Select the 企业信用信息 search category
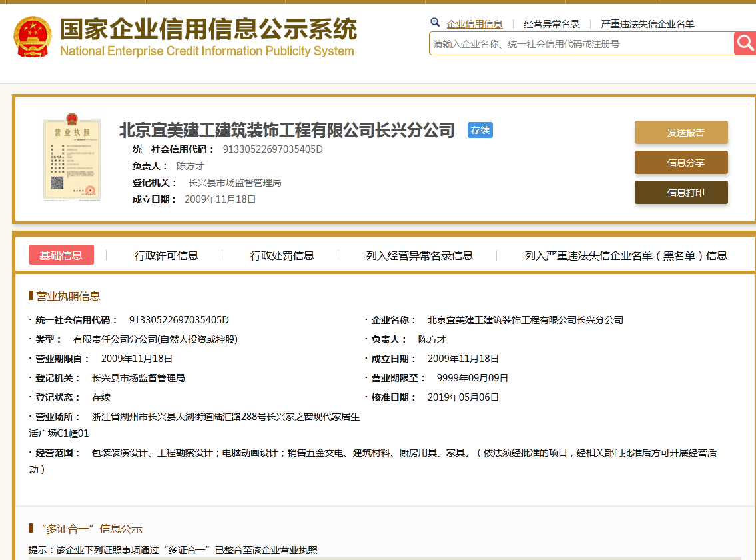This screenshot has width=756, height=560. (474, 24)
